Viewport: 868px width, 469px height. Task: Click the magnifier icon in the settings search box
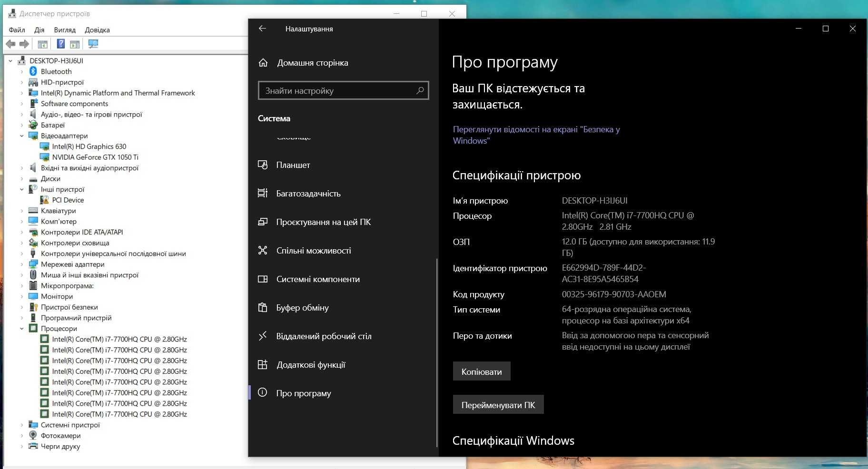(420, 90)
